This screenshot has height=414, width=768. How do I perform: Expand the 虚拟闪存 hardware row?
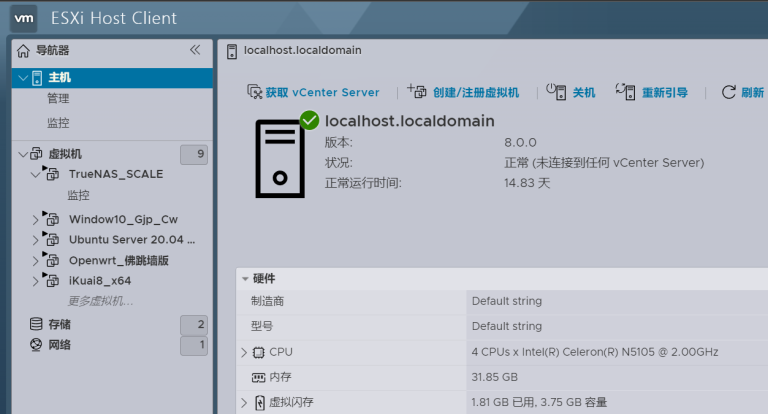point(244,403)
